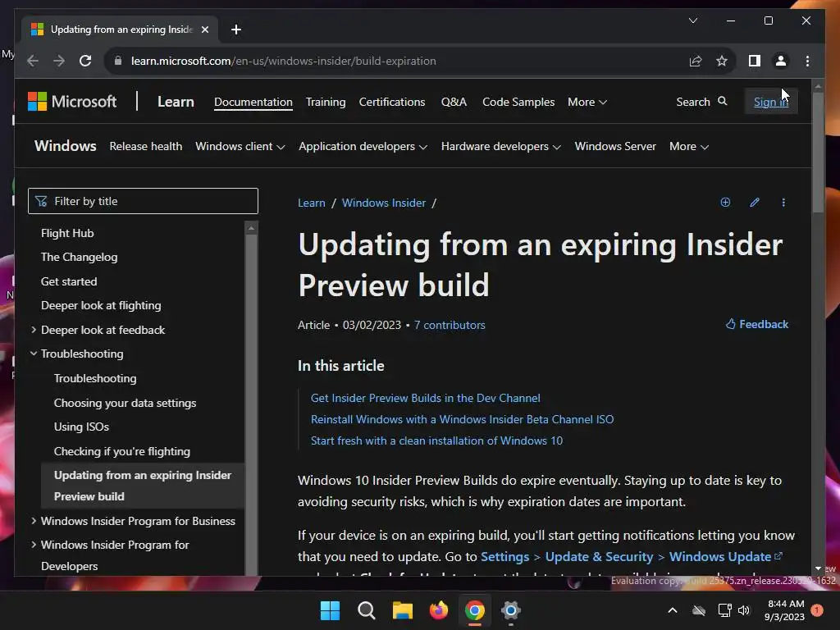The image size is (840, 630).
Task: Open the Search magnifier in header
Action: pos(701,101)
